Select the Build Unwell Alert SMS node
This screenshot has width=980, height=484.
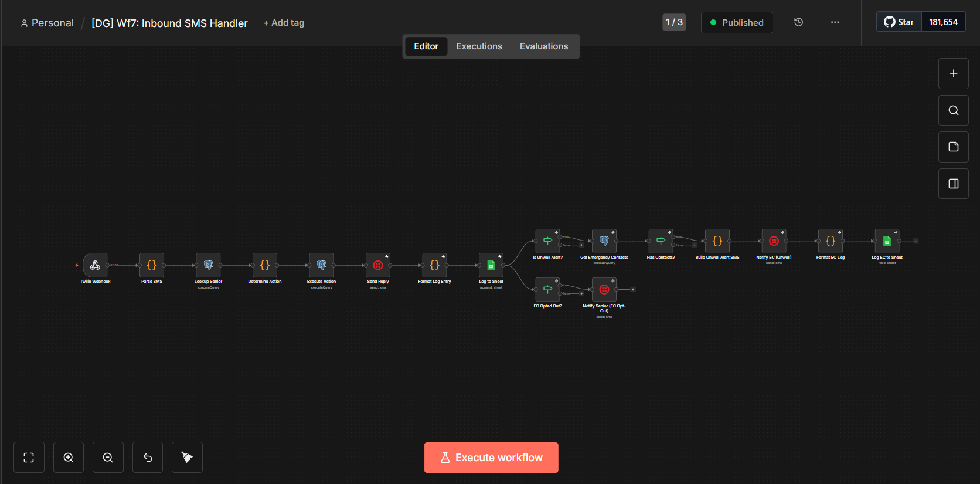tap(717, 241)
